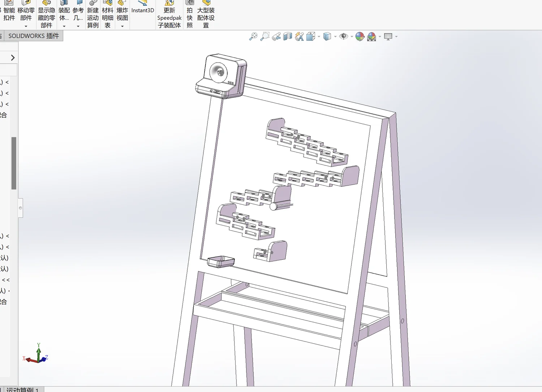The width and height of the screenshot is (542, 392).
Task: Expand left panel with chevron arrow
Action: point(13,57)
